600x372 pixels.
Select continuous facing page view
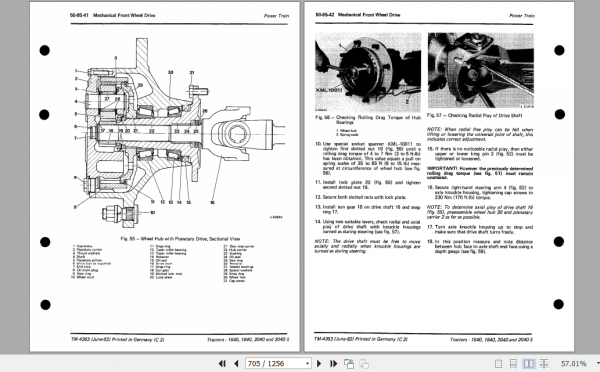[x=544, y=364]
